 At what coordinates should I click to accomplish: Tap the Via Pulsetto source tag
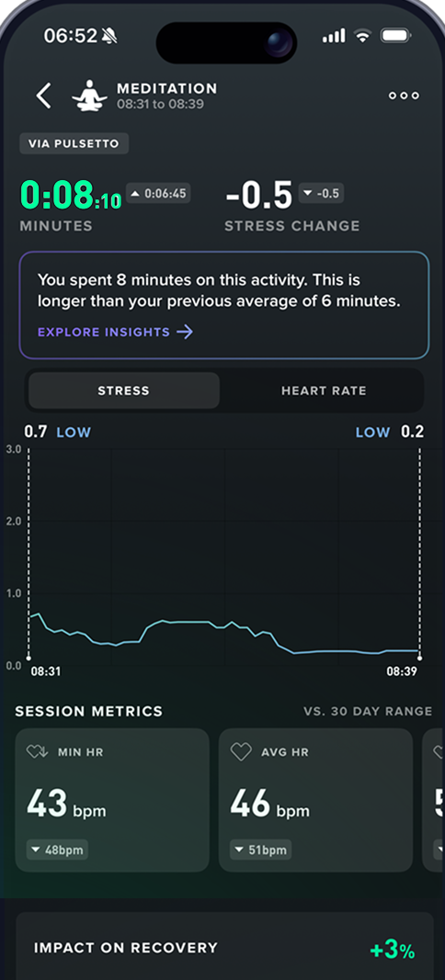(74, 144)
